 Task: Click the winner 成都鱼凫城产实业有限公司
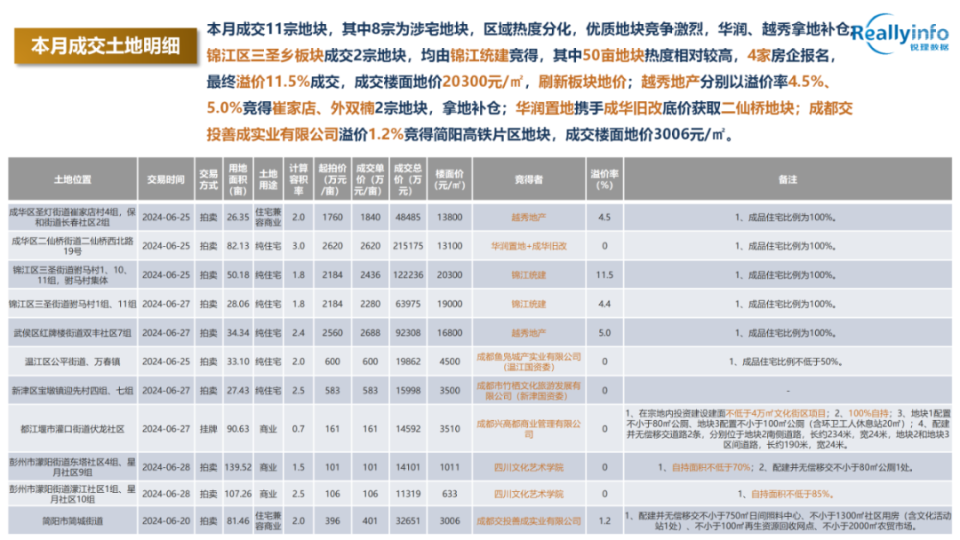pyautogui.click(x=529, y=362)
